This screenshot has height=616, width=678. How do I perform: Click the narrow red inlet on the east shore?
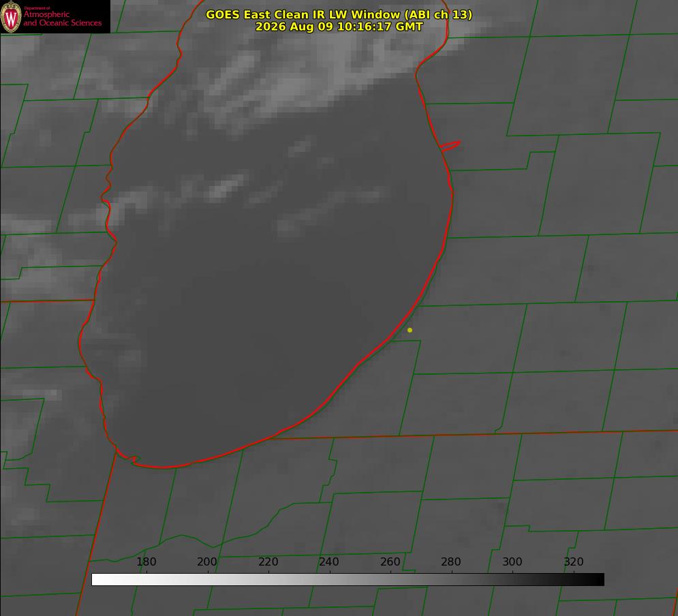pos(450,146)
